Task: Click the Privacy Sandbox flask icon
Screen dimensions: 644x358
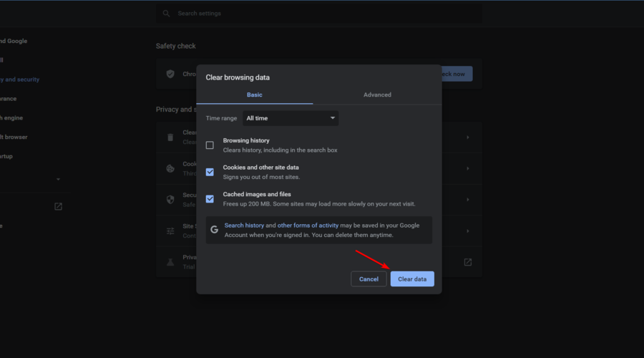Action: point(170,262)
